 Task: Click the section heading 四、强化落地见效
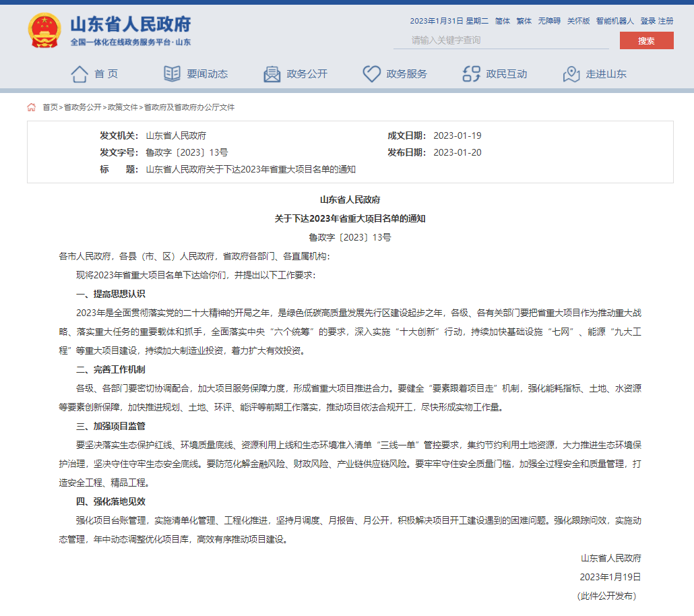coord(111,501)
